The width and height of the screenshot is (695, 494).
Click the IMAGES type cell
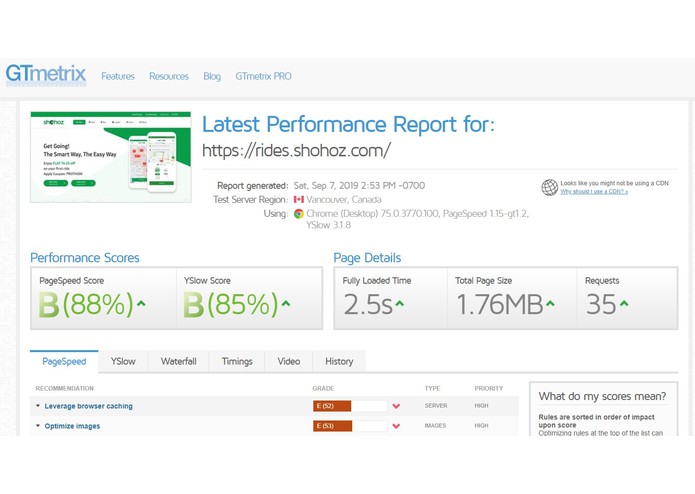coord(435,426)
